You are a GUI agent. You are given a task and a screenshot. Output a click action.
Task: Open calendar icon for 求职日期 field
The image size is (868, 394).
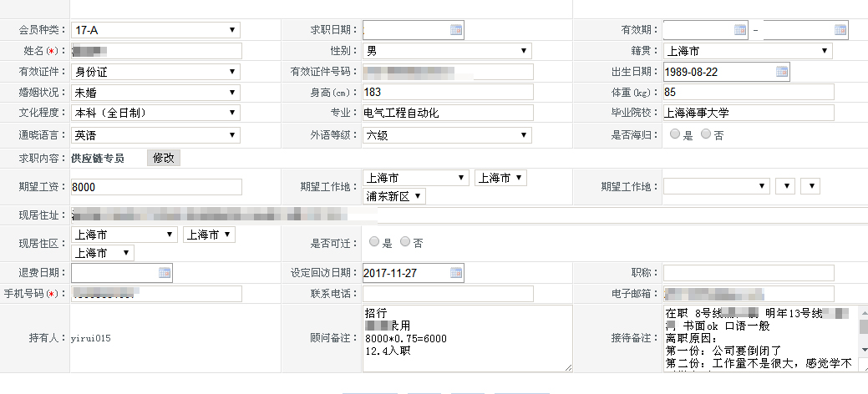click(456, 30)
